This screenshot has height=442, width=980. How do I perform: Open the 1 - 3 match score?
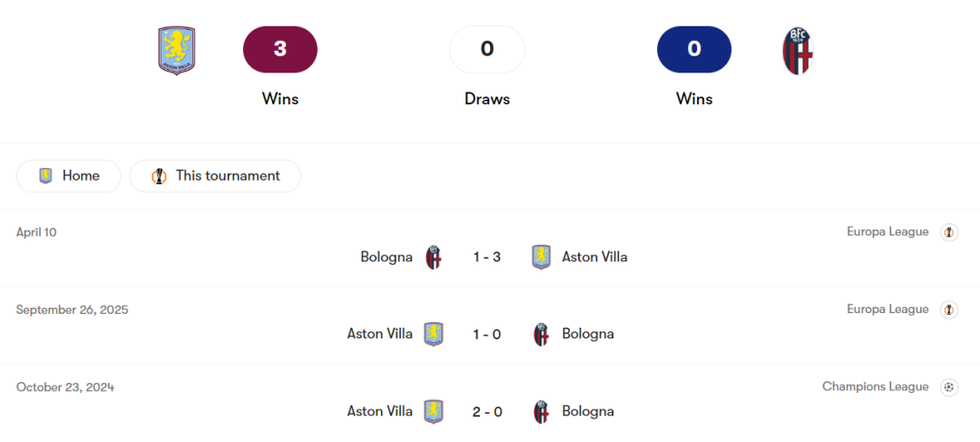pos(487,257)
